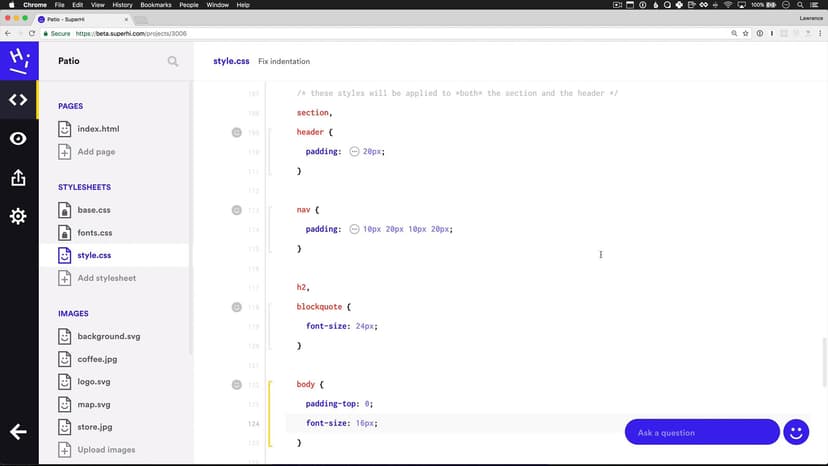Click the back arrow icon
The width and height of the screenshot is (828, 466).
point(18,432)
